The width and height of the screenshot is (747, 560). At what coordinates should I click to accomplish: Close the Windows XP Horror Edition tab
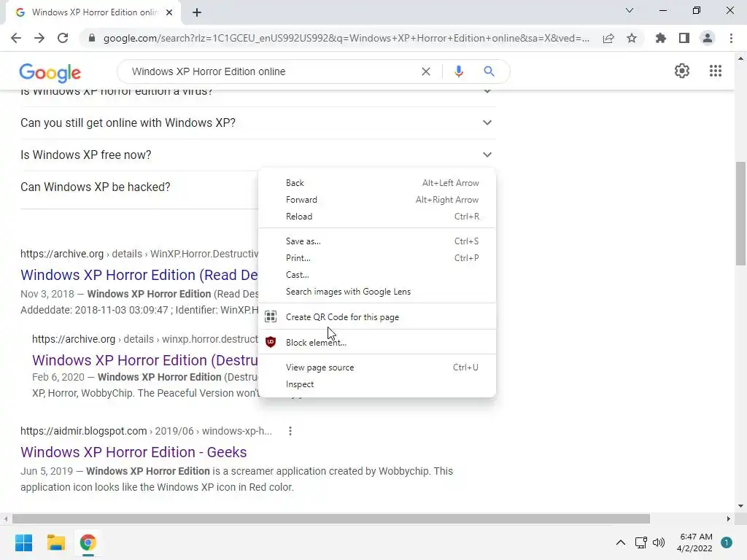tap(169, 12)
